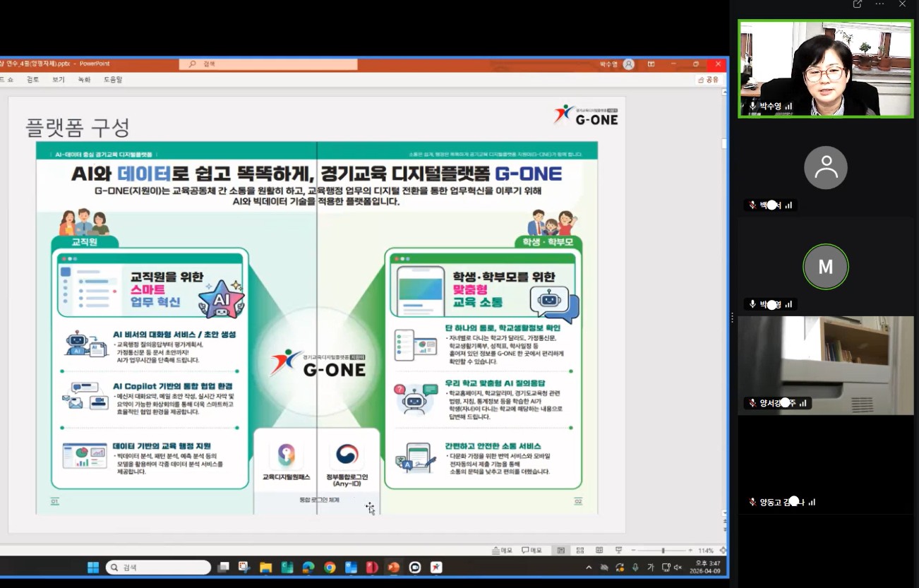
Task: Click the taskbar 검색 search box
Action: 158,568
